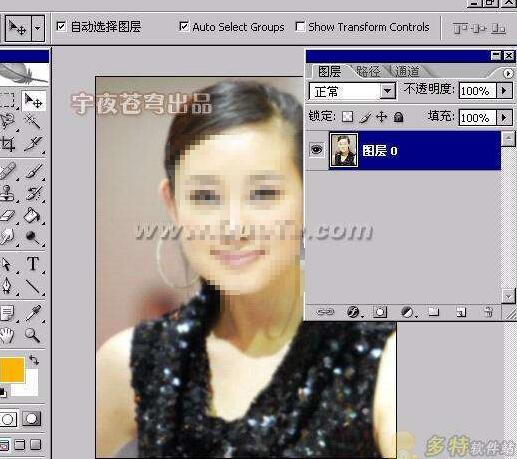Hide 图层 0 with the eye icon
517x459 pixels.
point(316,149)
